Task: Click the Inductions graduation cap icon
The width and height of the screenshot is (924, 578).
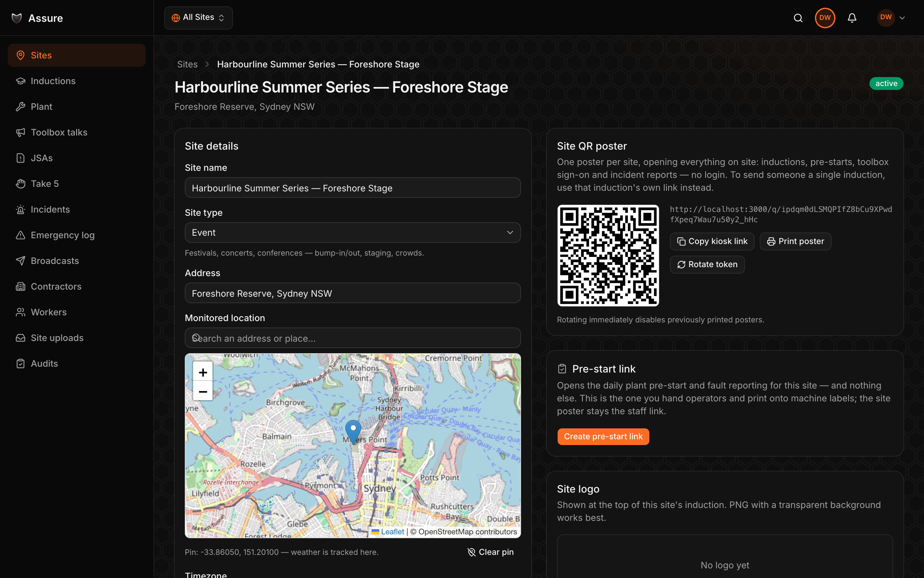Action: coord(21,81)
